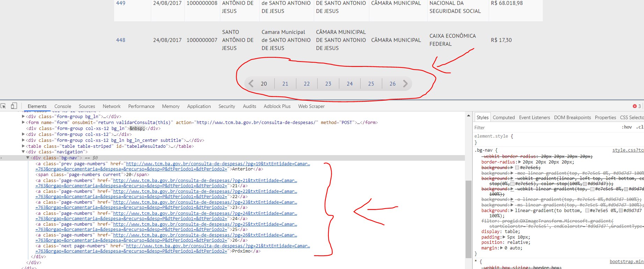Go to page 24 in the pagination

click(x=350, y=84)
